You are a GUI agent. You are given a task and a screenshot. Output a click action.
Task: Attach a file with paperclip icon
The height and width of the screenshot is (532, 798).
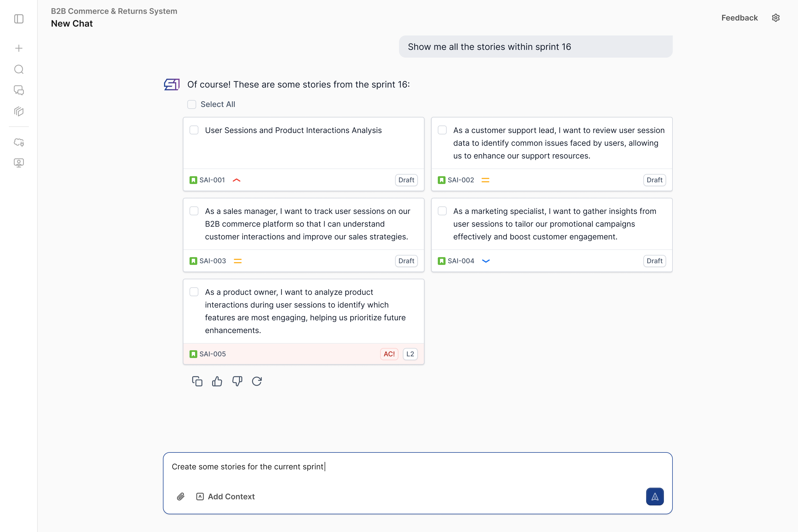(x=181, y=497)
